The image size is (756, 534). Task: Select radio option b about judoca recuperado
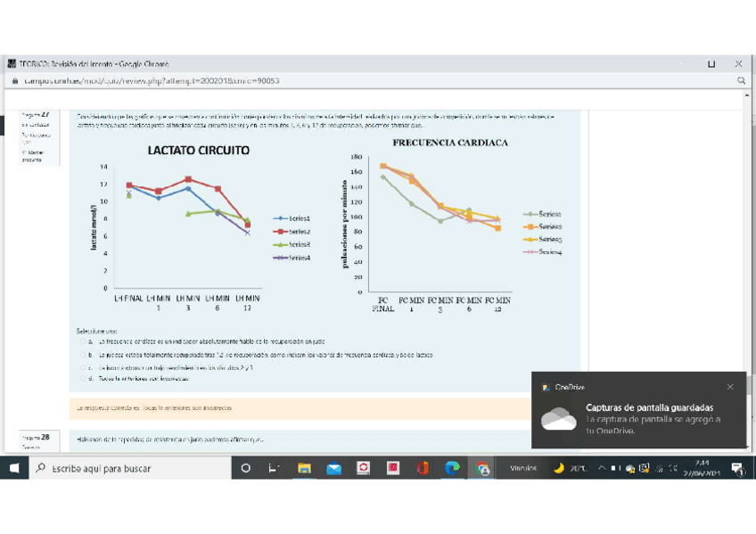(x=83, y=354)
